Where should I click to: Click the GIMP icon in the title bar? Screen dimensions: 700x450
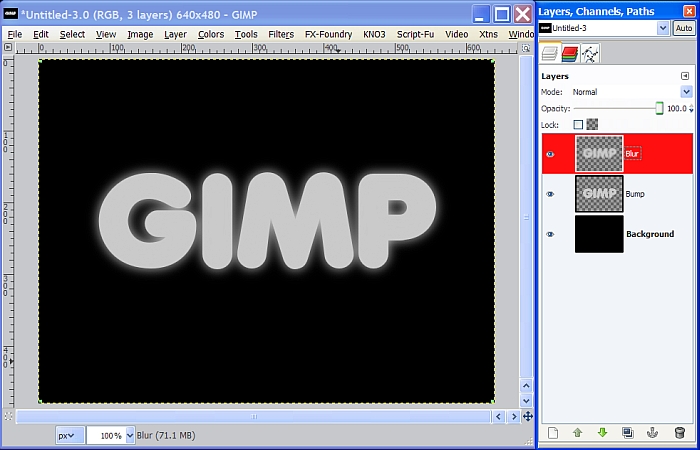coord(10,14)
